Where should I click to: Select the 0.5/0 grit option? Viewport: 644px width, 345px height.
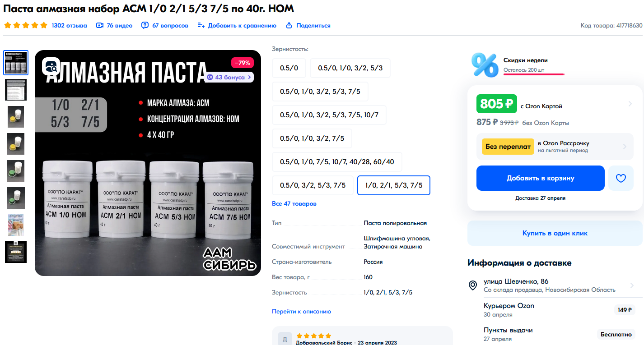(x=289, y=68)
